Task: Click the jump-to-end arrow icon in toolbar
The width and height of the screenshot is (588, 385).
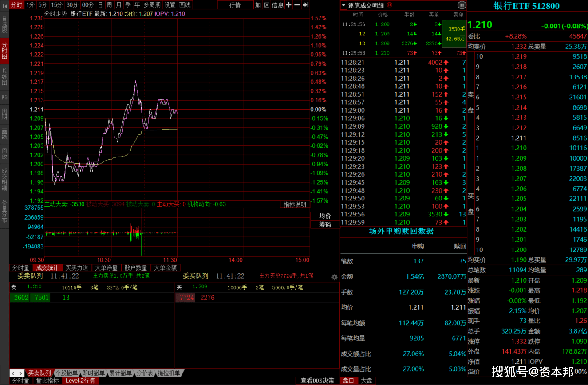Action: 305,4
